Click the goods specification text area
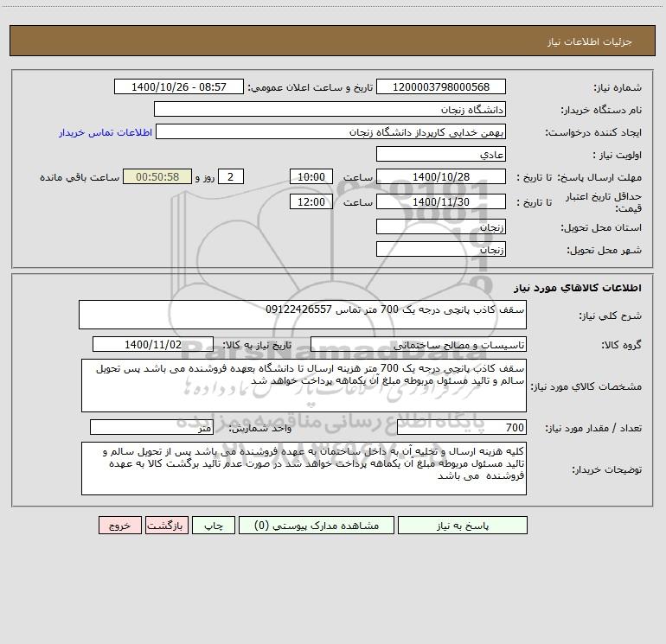Image resolution: width=666 pixels, height=644 pixels. click(304, 386)
